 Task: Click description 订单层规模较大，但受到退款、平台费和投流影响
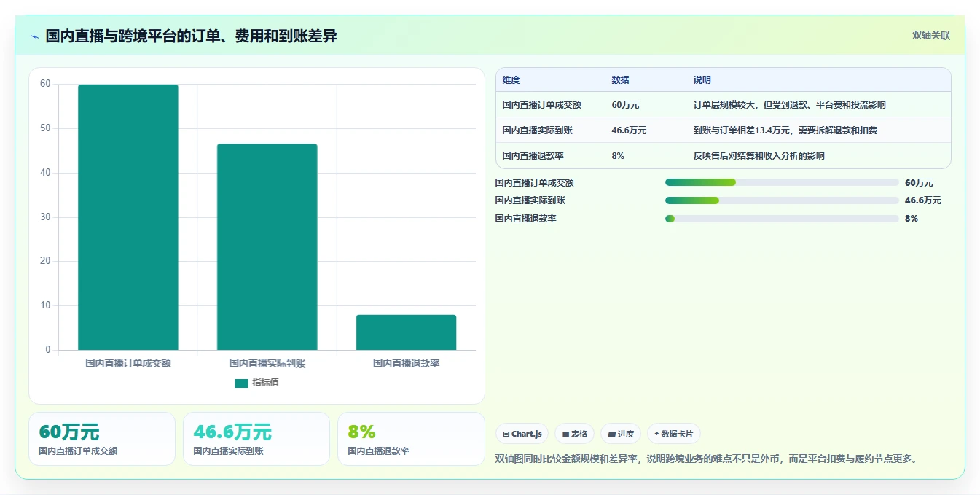coord(790,105)
